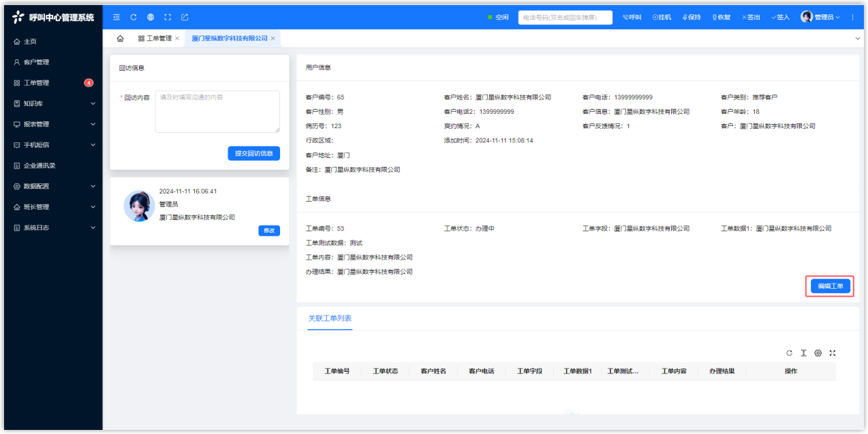Change table row density with the height icon
The image size is (868, 434).
[x=803, y=353]
